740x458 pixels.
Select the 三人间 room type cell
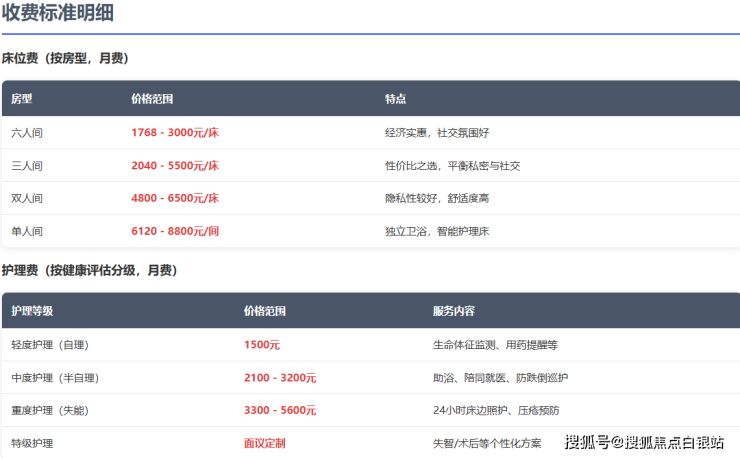click(27, 165)
